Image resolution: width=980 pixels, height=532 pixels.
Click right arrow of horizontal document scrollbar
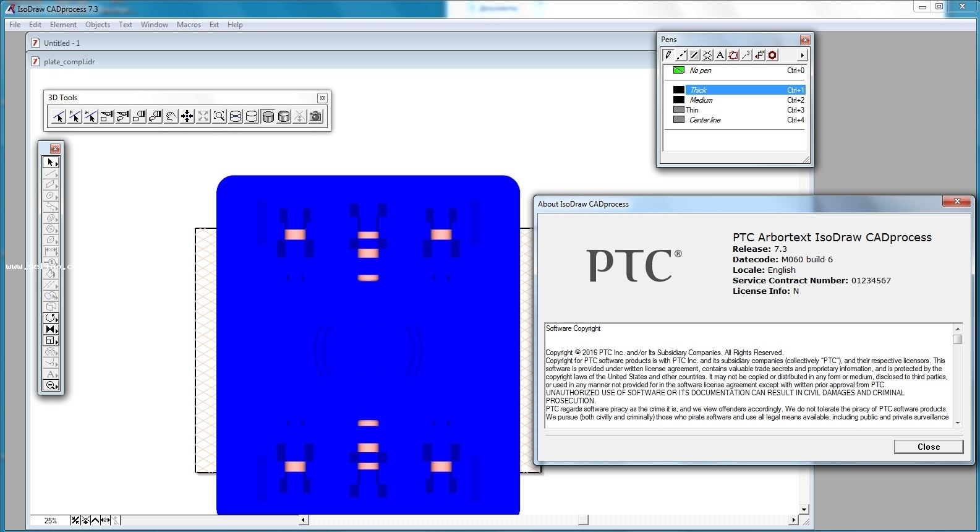pos(794,520)
